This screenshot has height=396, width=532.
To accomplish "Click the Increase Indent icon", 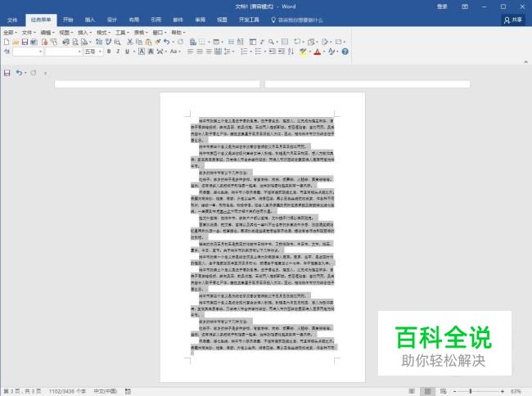I will click(x=282, y=52).
